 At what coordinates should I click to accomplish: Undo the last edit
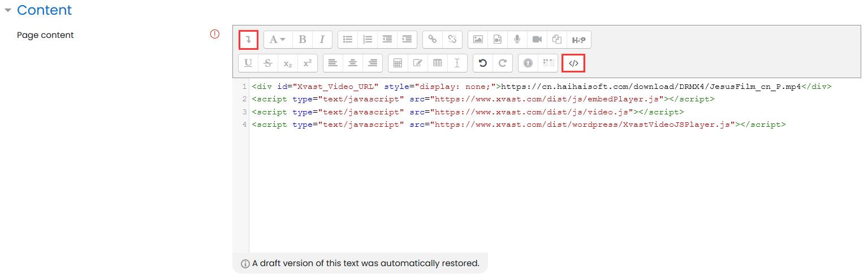[483, 63]
